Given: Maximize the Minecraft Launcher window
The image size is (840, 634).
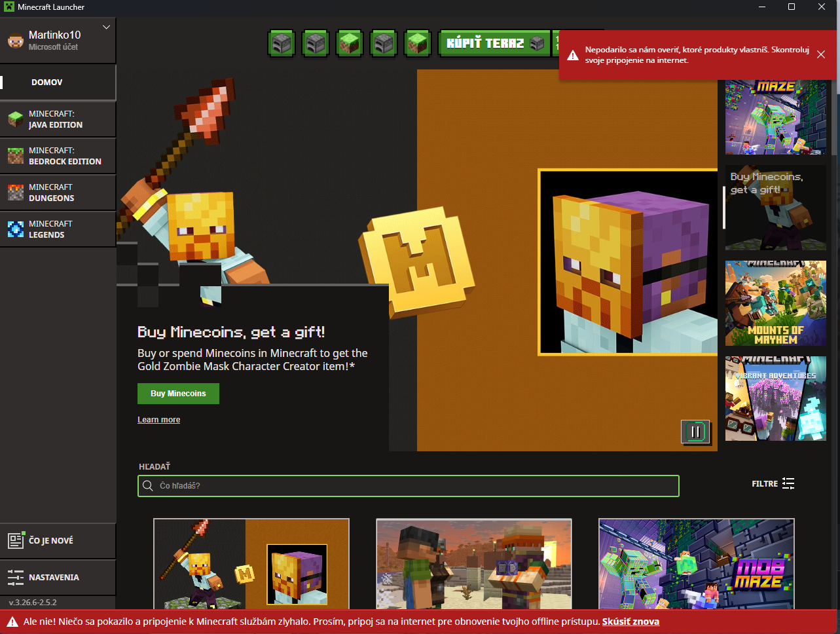Looking at the screenshot, I should pyautogui.click(x=792, y=7).
